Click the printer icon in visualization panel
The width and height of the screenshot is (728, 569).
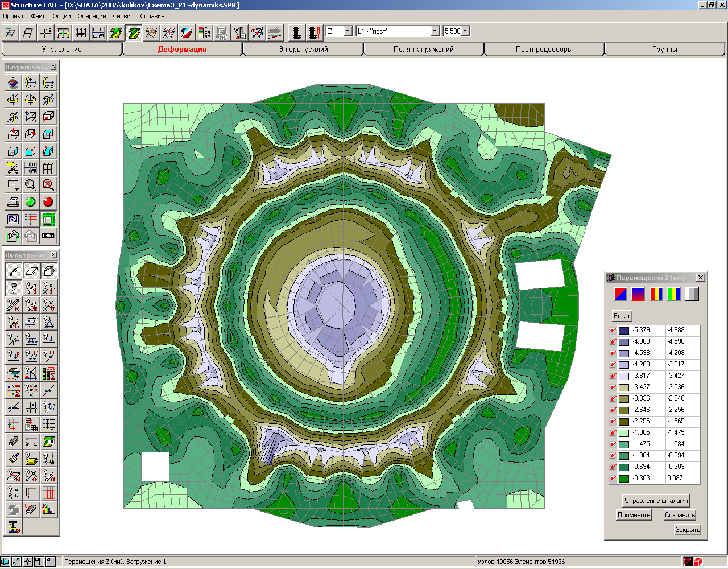13,202
